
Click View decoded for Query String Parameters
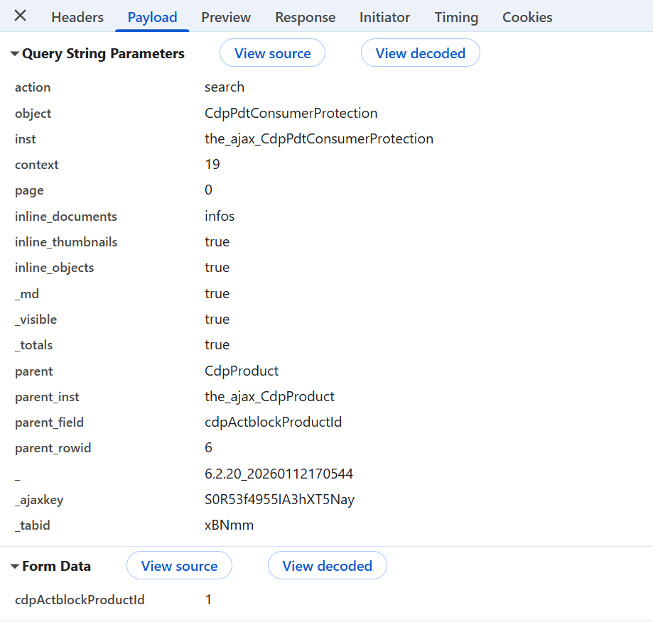(420, 53)
